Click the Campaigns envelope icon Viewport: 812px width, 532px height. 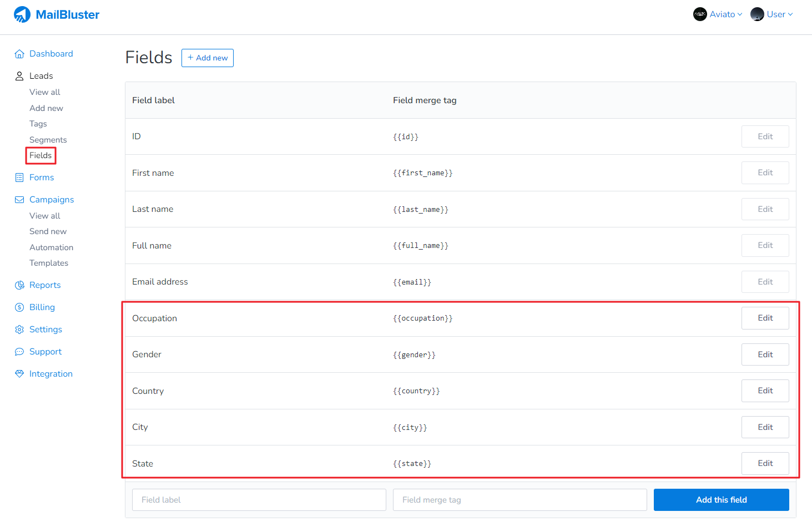tap(19, 200)
